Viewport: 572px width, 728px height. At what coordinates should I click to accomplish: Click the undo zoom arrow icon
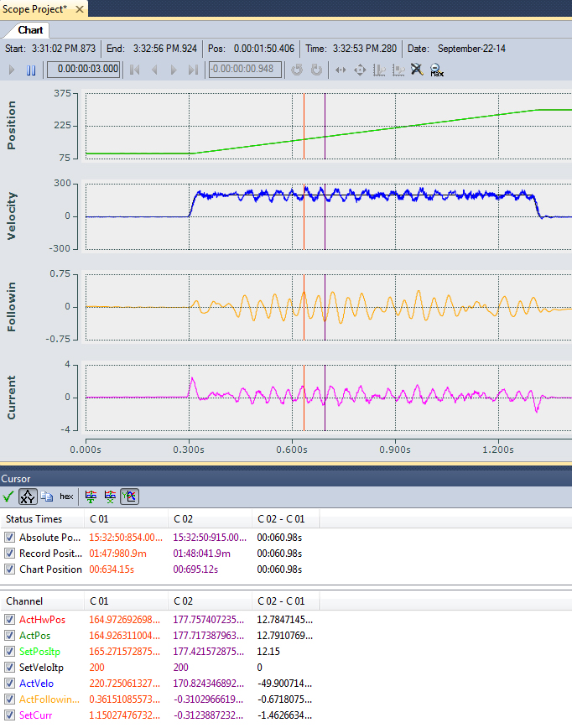point(297,70)
